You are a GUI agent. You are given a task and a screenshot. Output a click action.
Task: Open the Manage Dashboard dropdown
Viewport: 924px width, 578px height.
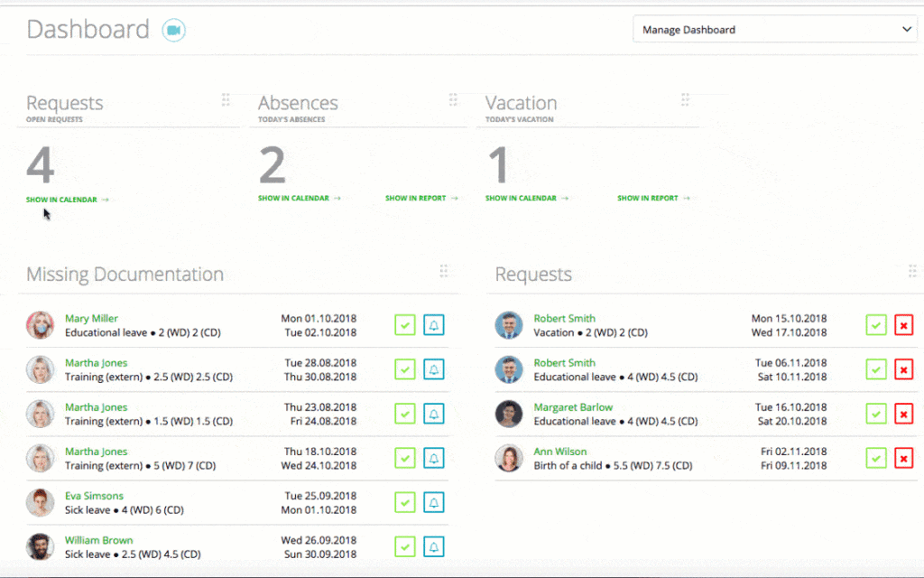(774, 29)
